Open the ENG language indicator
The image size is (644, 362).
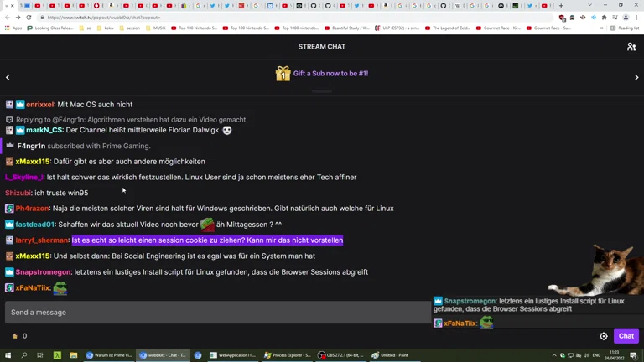[596, 355]
